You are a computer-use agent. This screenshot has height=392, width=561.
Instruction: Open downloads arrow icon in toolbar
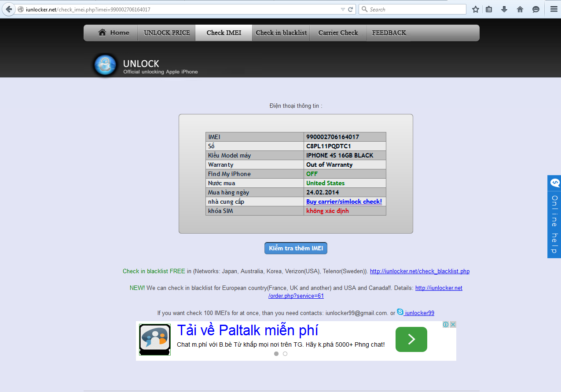(504, 9)
